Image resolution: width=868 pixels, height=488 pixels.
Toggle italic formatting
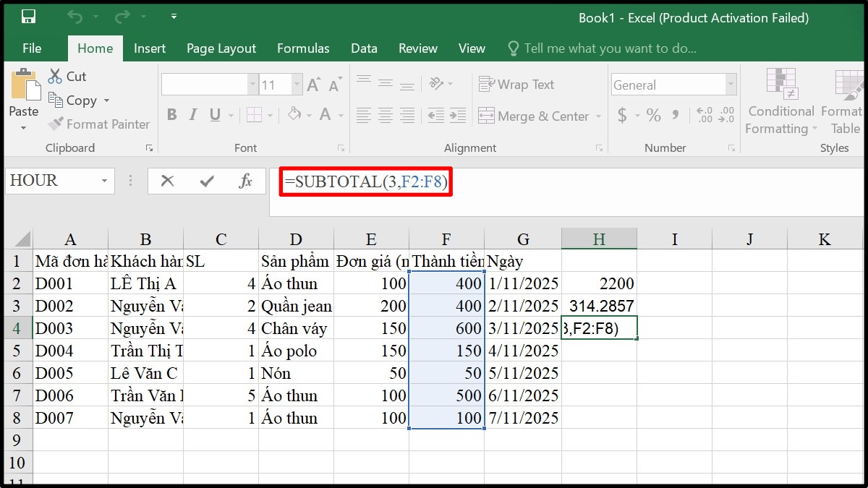(x=192, y=115)
